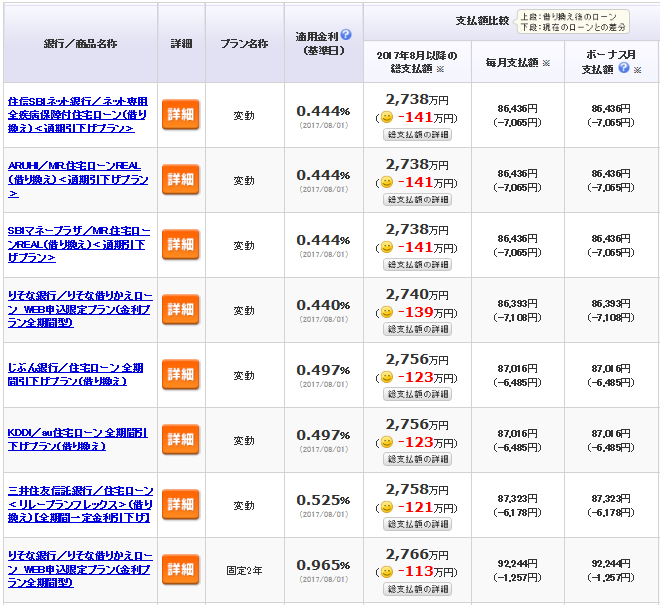The width and height of the screenshot is (660, 605).
Task: Click 総支払額の詳細 in the 住信SBIネット銀行 row
Action: 417,135
